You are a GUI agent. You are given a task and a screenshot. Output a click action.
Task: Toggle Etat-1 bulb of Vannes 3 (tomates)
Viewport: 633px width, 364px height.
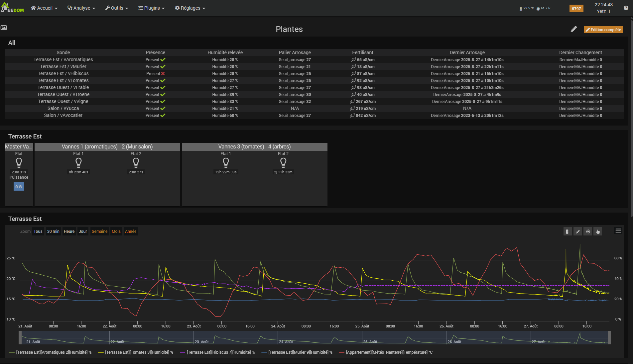tap(225, 162)
